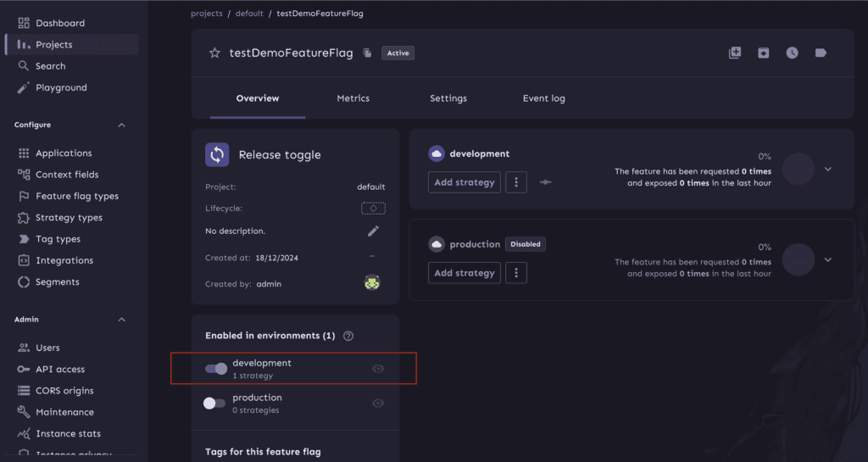Click the clock stale-state icon
Screen dimensions: 868x462
(792, 53)
